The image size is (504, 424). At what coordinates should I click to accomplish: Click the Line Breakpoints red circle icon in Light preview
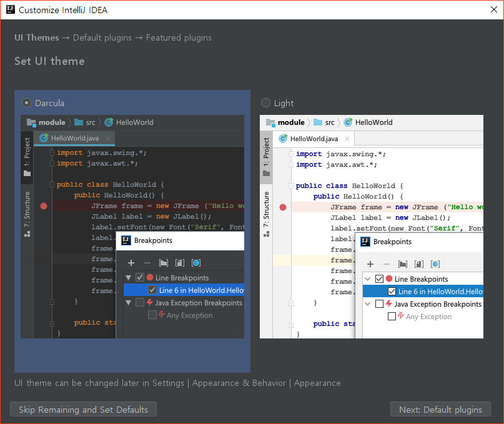(x=389, y=279)
